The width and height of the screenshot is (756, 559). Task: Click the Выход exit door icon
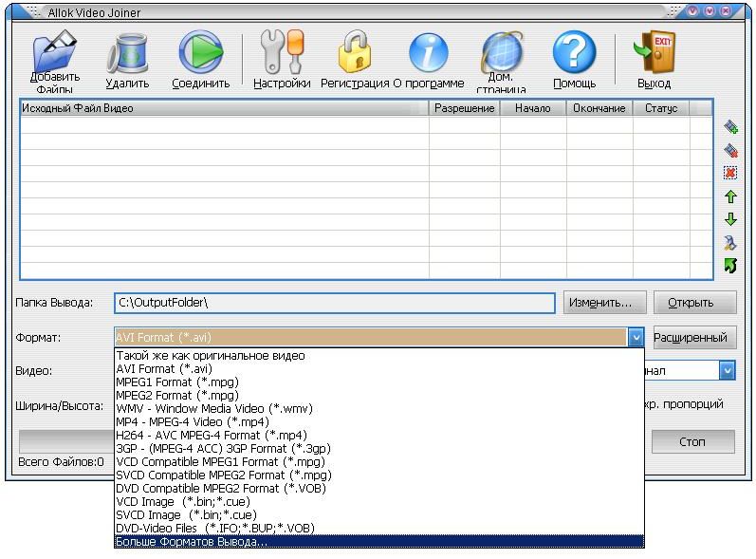(654, 53)
